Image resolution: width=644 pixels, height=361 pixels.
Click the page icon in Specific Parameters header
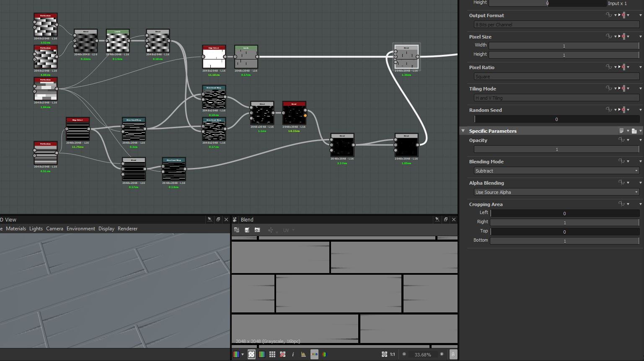point(622,131)
